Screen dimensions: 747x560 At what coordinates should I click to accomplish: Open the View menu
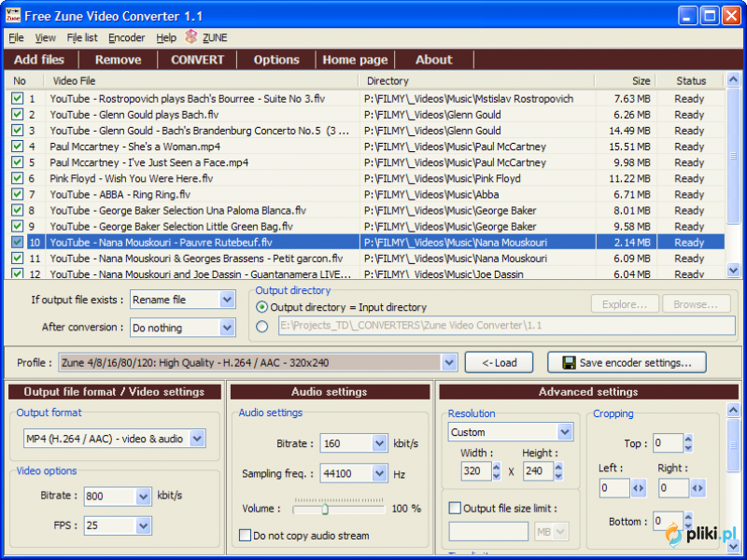point(45,37)
